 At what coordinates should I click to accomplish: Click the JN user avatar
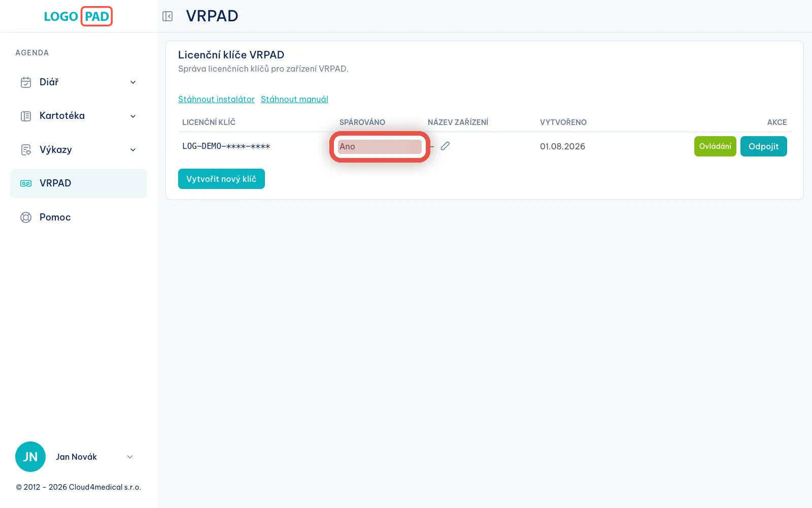click(x=30, y=457)
